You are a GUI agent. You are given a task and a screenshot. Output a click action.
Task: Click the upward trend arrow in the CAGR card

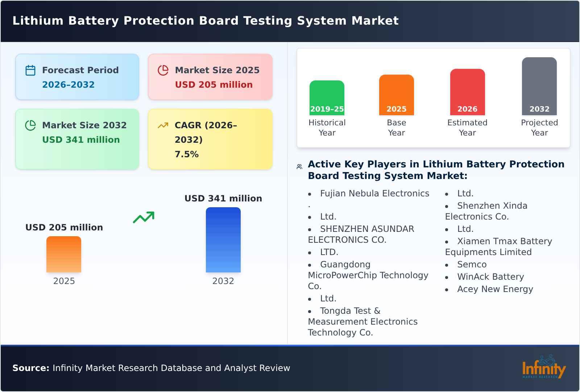click(163, 125)
